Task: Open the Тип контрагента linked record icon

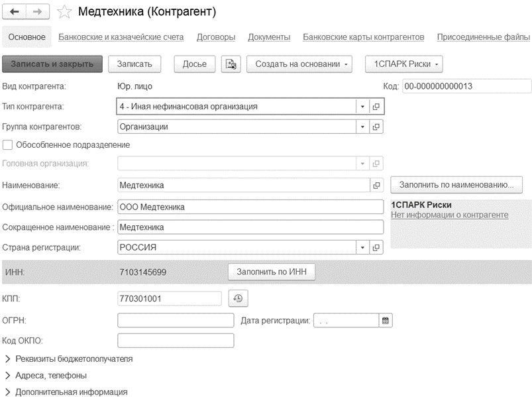Action: click(x=376, y=107)
